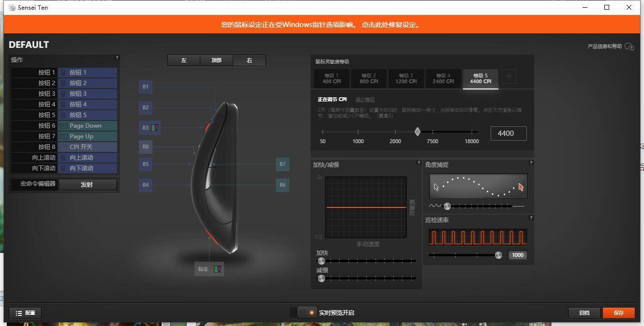This screenshot has width=644, height=326.
Task: Click the 加快 slider handle
Action: tap(321, 261)
